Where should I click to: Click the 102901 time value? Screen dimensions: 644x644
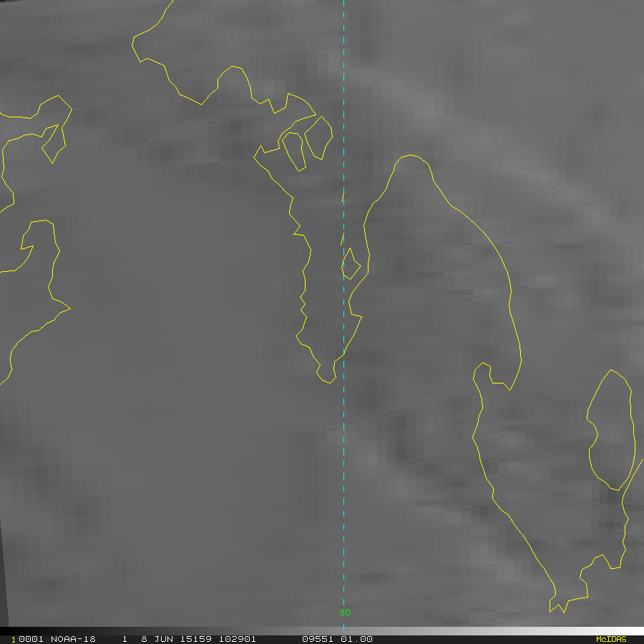(238, 639)
